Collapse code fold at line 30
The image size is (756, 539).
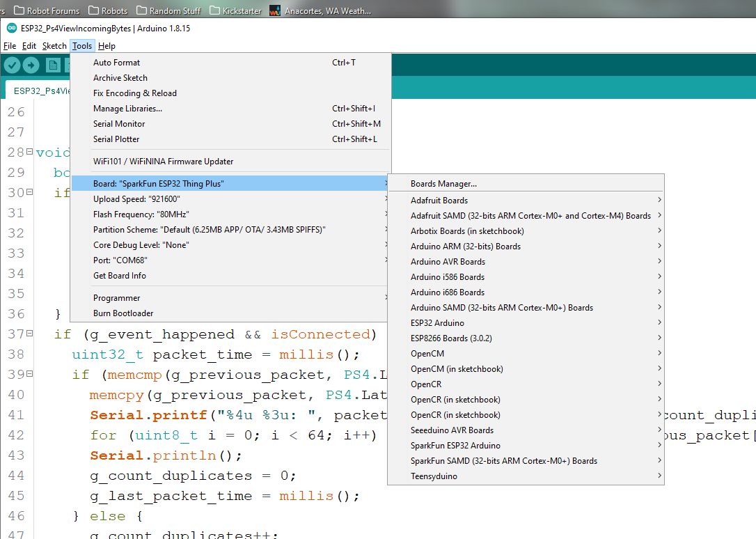[29, 192]
